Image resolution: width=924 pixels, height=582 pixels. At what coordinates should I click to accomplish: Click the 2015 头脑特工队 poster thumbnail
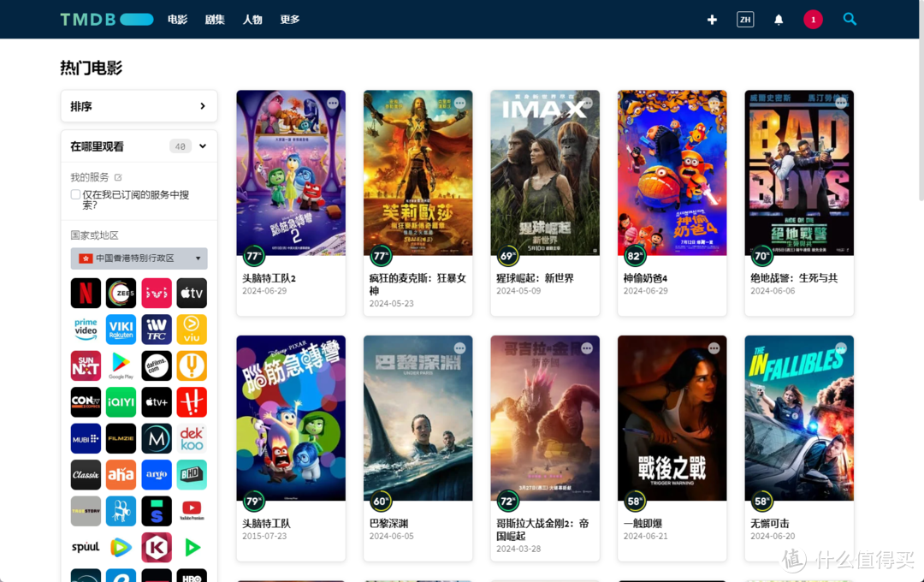click(x=291, y=418)
